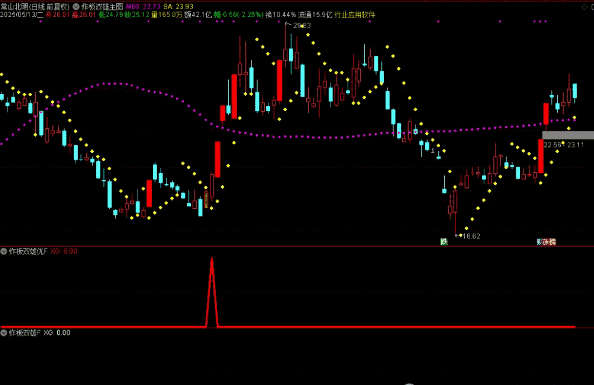
Task: Open second sub-chart XG indicator dropdown circle
Action: point(4,333)
